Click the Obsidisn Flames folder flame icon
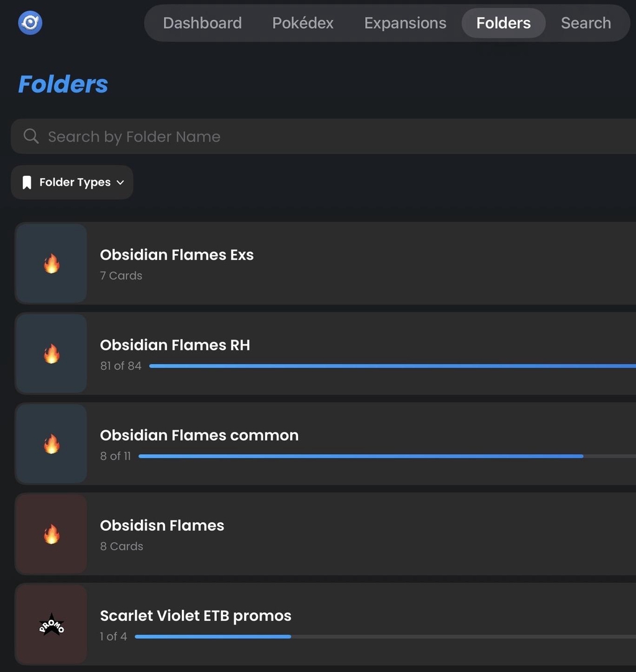The height and width of the screenshot is (672, 636). click(52, 534)
